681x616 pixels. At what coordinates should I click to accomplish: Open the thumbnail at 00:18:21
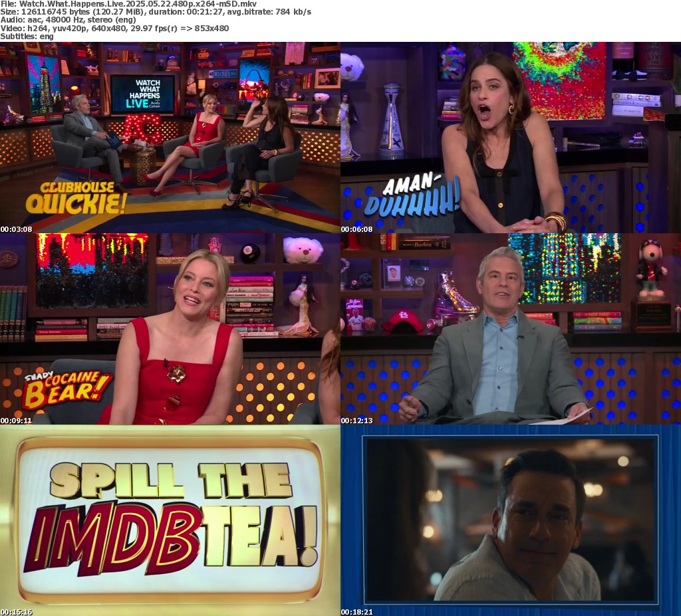pos(511,520)
